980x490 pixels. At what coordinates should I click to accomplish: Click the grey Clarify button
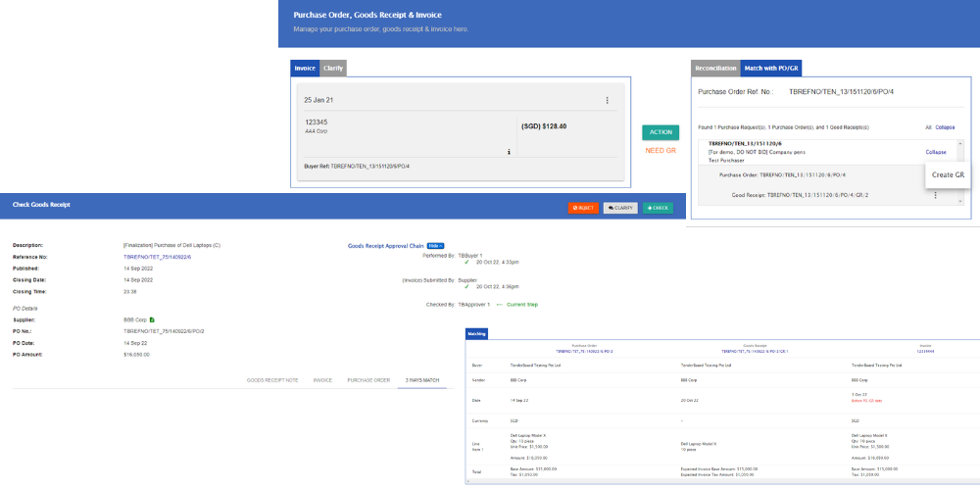point(620,208)
